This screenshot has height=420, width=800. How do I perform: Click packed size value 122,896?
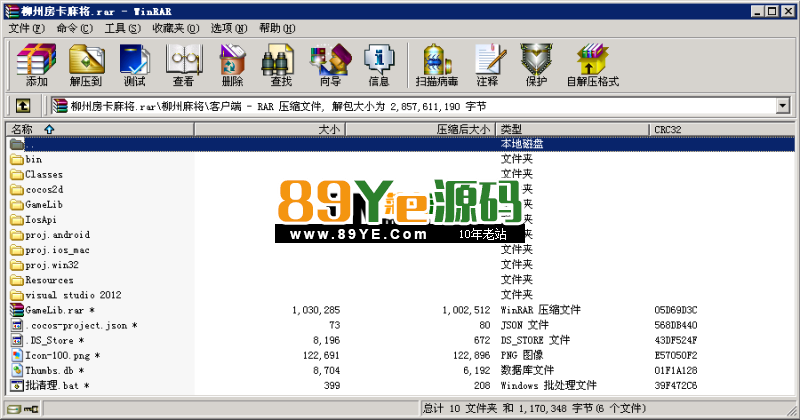(471, 355)
